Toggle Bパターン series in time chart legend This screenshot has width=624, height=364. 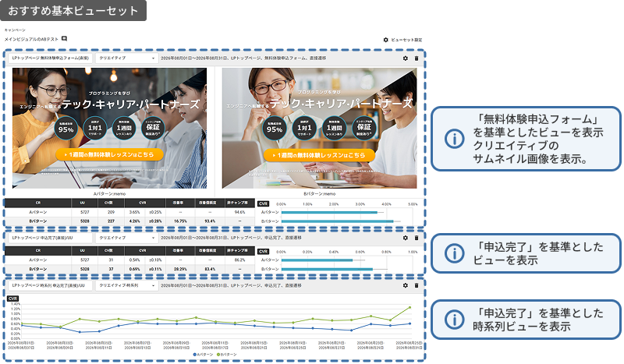[227, 354]
